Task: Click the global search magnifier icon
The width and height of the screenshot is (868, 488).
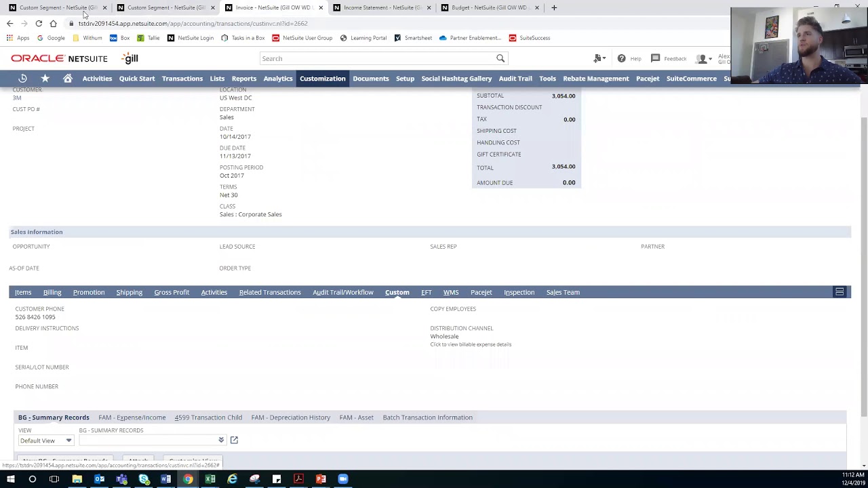Action: pyautogui.click(x=500, y=58)
